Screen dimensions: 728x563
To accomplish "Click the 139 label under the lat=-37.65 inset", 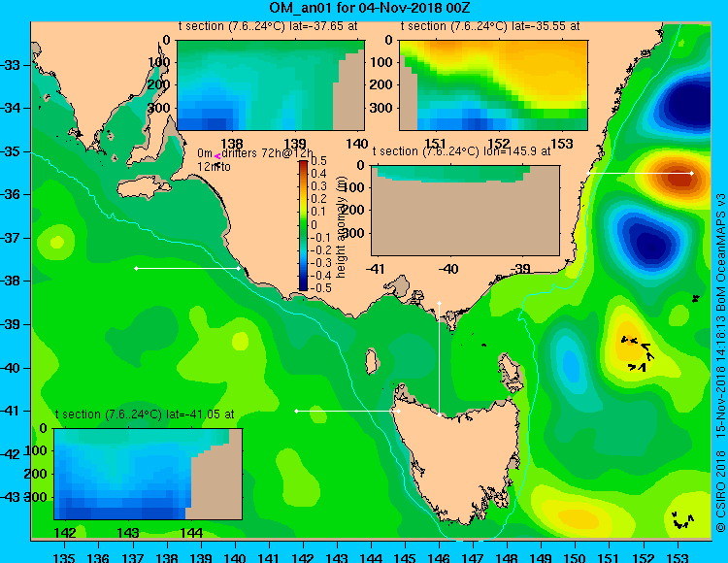I will click(x=295, y=144).
